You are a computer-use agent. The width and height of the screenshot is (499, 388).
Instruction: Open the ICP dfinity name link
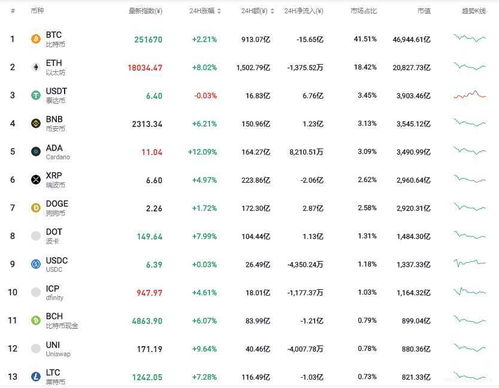tap(52, 288)
